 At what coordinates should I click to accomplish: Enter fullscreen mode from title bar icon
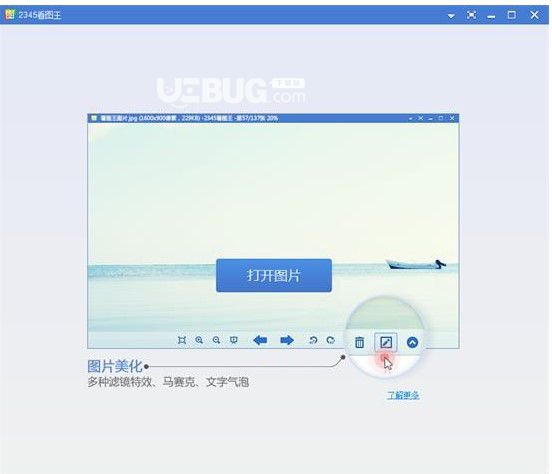point(471,15)
